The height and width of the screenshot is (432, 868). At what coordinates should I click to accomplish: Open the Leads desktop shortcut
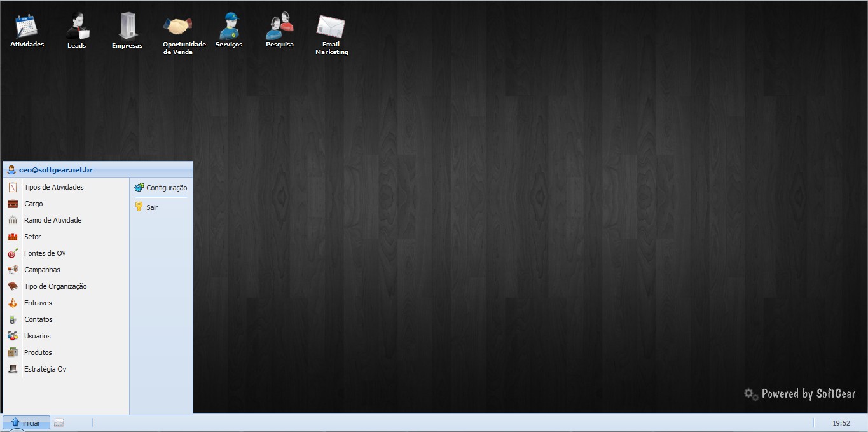[77, 31]
